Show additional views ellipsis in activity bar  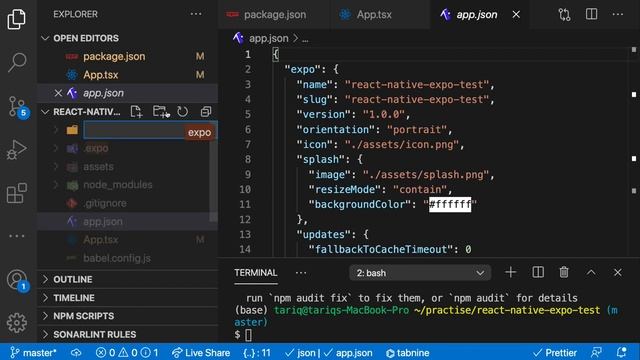(17, 236)
